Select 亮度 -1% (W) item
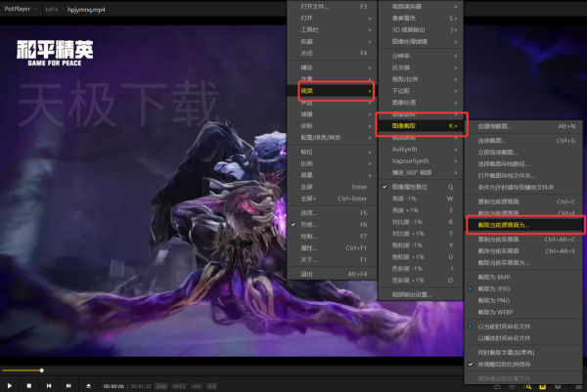Image resolution: width=587 pixels, height=392 pixels. click(421, 198)
